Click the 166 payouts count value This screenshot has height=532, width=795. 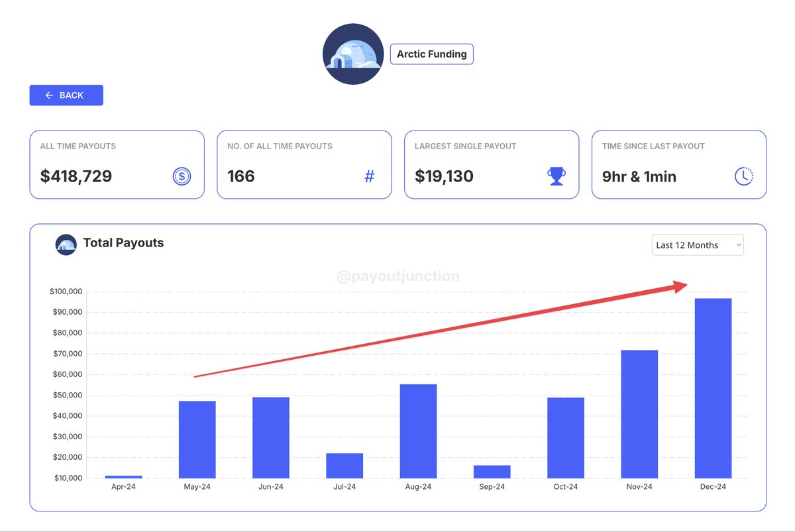coord(241,176)
